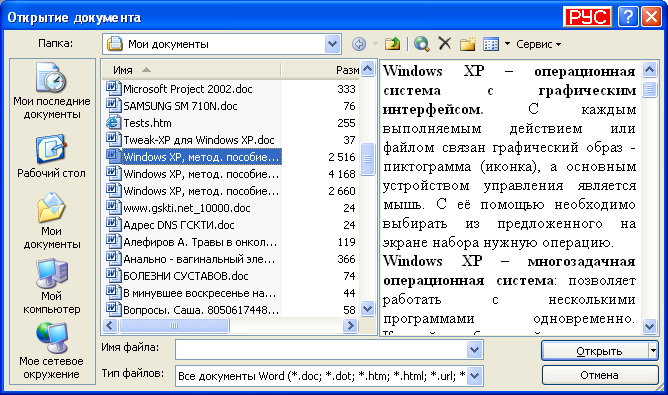The width and height of the screenshot is (668, 395).
Task: Select Алефиров А. Травы file
Action: tap(193, 242)
